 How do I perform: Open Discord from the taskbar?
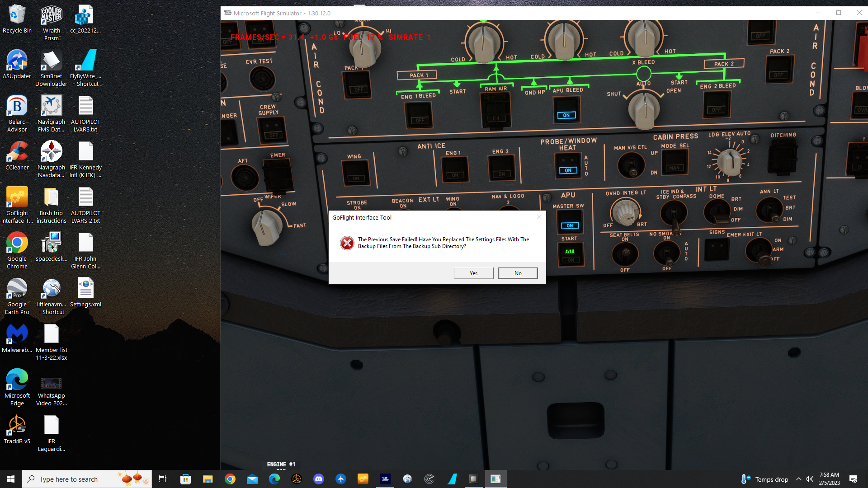[x=319, y=479]
